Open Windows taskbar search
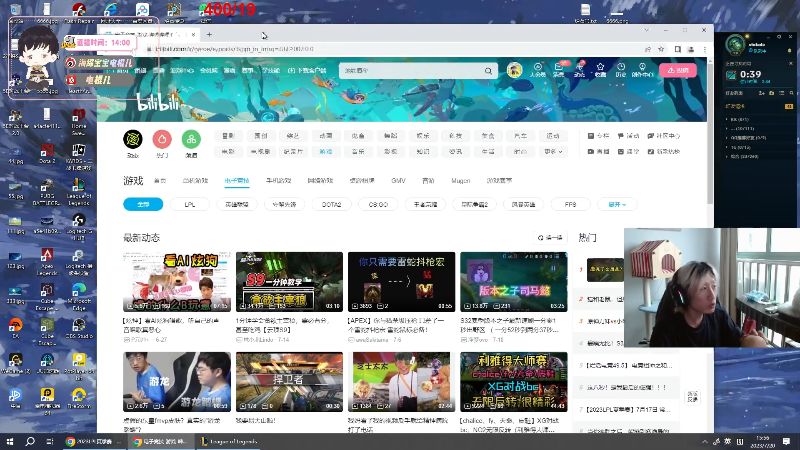Screen dimensions: 800x450 pos(30,441)
